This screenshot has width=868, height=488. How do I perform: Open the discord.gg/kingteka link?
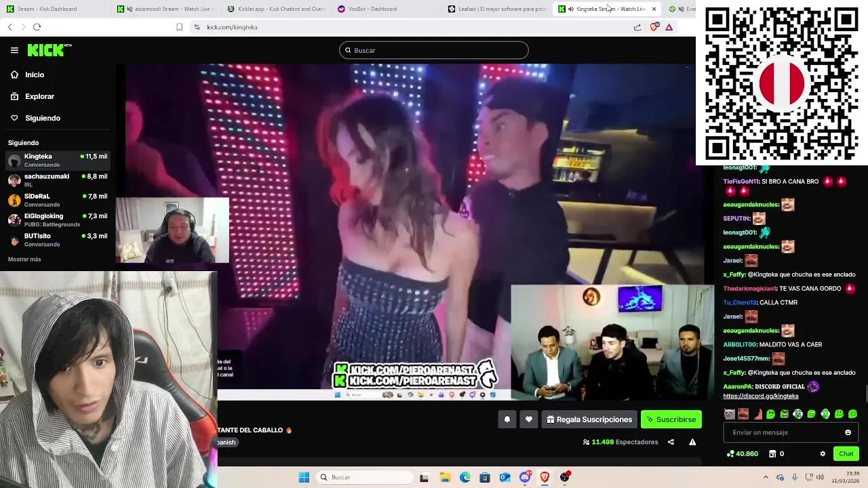[x=760, y=396]
